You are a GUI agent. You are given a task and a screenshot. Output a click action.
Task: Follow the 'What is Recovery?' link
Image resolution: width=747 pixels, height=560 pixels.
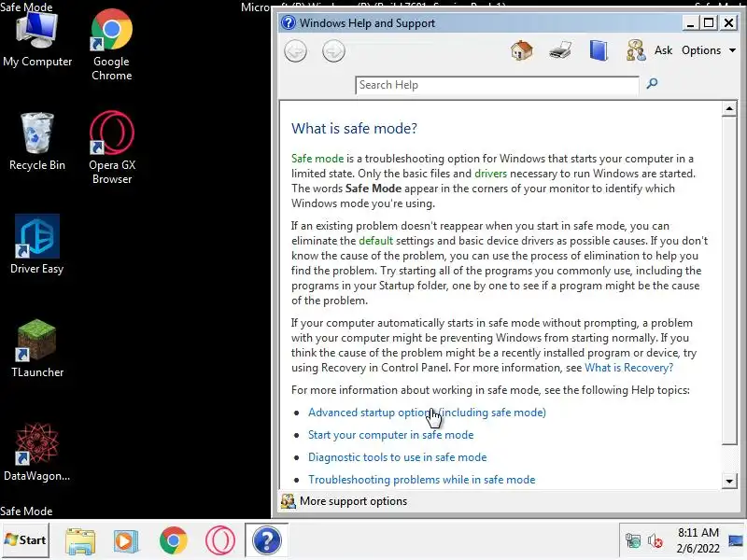point(628,368)
